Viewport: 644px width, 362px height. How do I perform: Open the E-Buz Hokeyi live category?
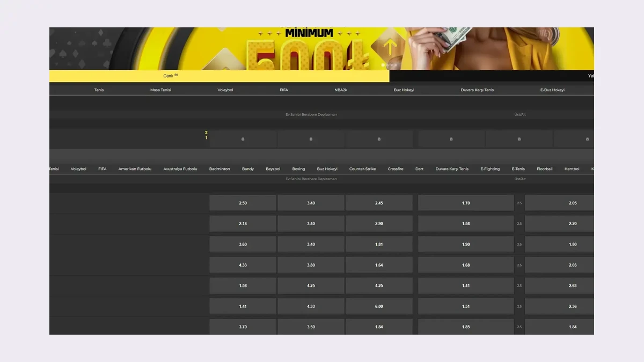pos(552,90)
